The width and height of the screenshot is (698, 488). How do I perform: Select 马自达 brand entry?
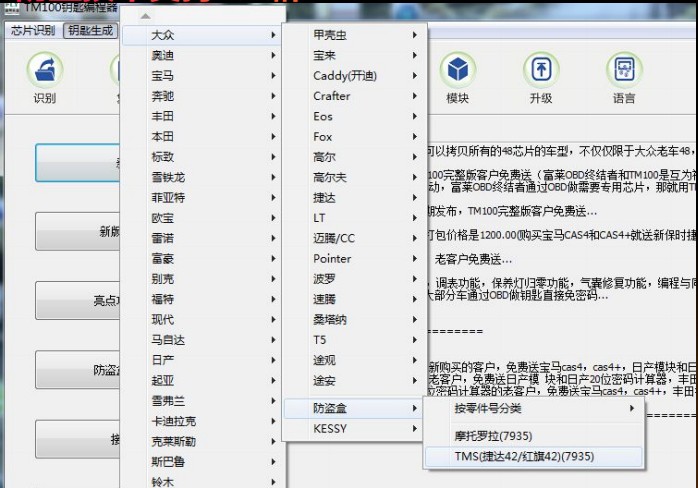point(201,340)
